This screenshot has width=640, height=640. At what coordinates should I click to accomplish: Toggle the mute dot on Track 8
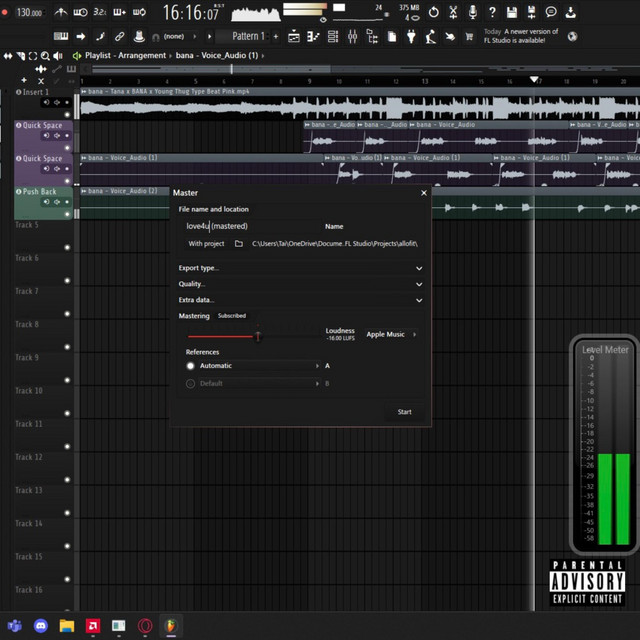click(67, 347)
